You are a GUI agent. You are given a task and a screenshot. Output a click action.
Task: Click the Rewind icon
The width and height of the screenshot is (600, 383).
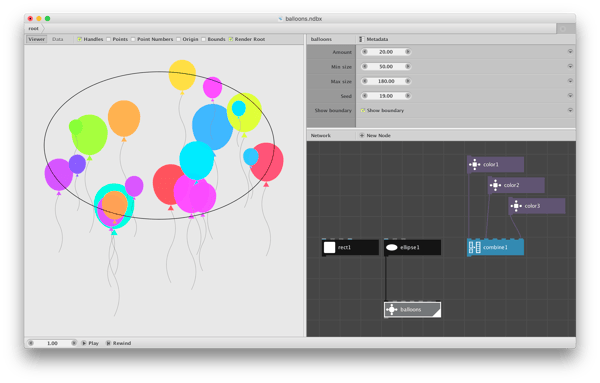click(108, 343)
